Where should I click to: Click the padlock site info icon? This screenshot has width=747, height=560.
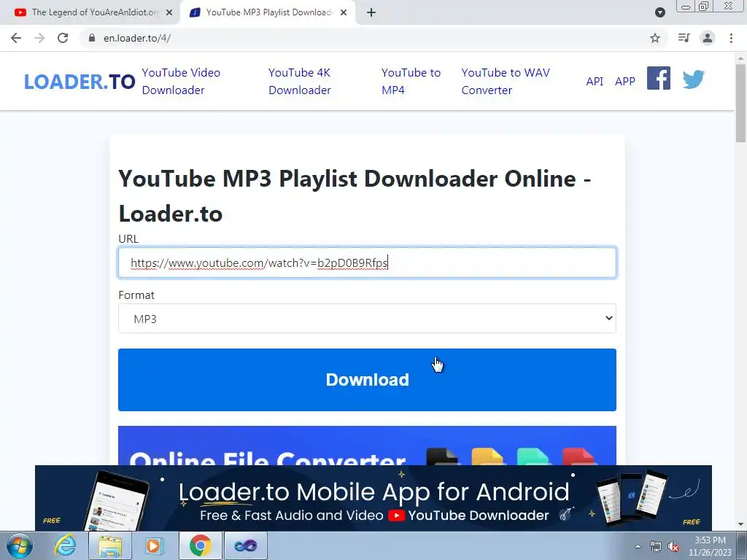pyautogui.click(x=92, y=38)
